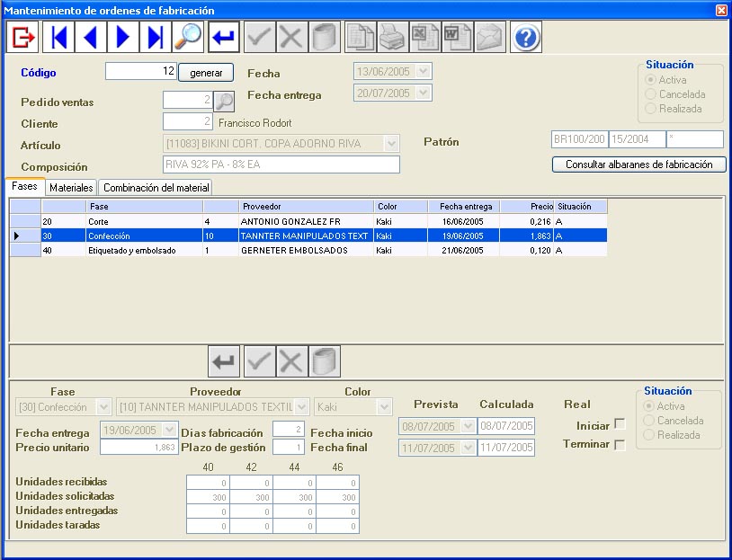This screenshot has height=560, width=732.
Task: Go to the next record
Action: tap(123, 38)
